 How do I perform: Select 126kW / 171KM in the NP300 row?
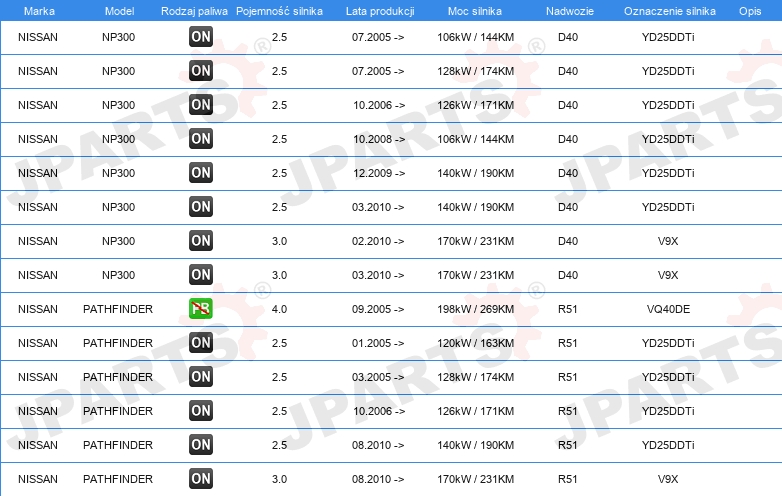pyautogui.click(x=475, y=105)
